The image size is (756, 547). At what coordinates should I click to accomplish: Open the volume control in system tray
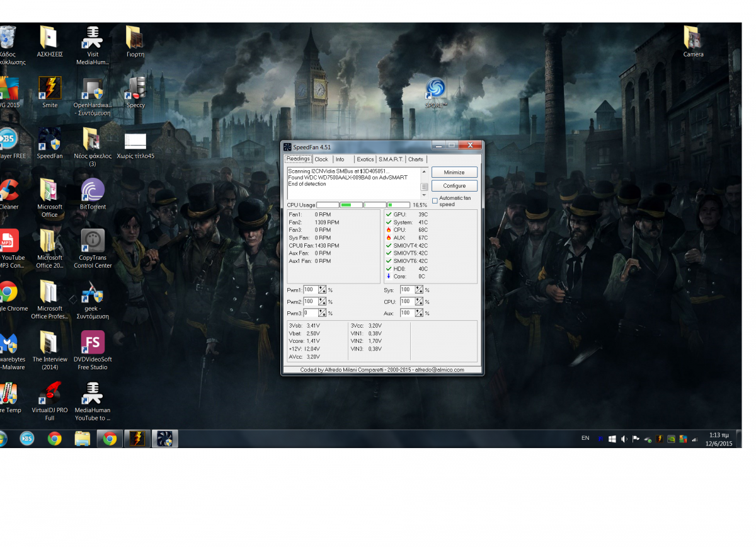click(x=624, y=439)
